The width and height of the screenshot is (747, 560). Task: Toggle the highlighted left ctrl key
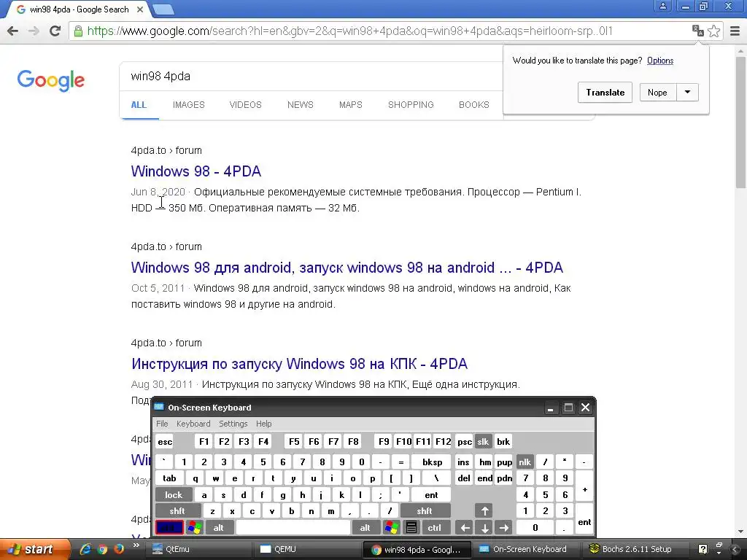[x=169, y=528]
